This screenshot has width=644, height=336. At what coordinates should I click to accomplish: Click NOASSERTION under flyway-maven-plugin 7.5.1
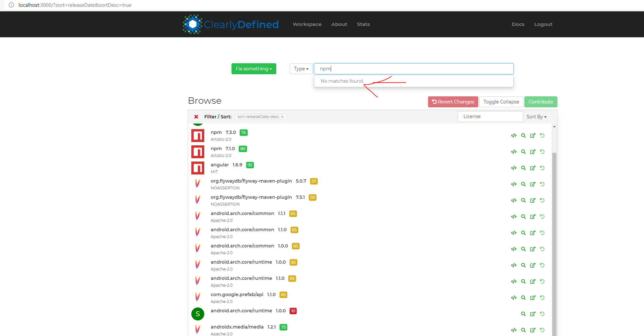(225, 204)
